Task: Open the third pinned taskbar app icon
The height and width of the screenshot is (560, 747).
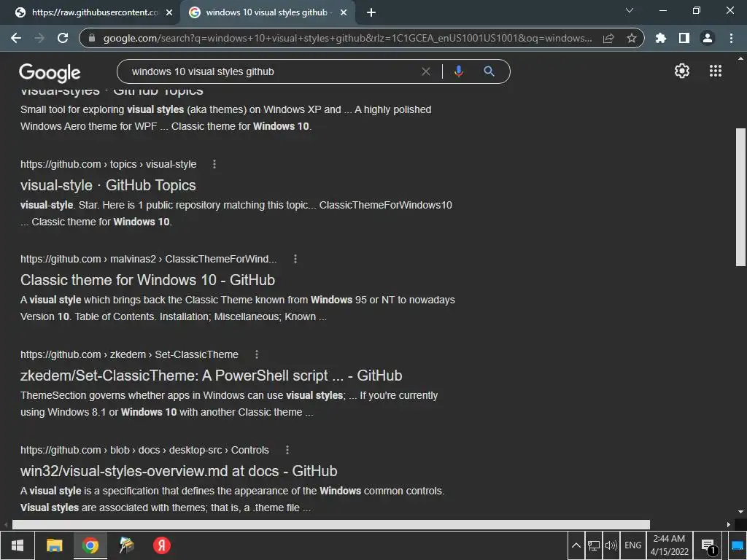Action: (x=126, y=545)
